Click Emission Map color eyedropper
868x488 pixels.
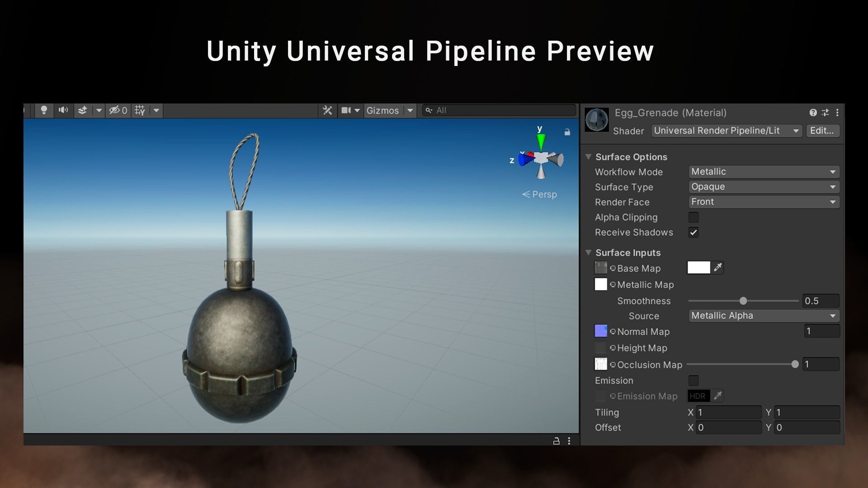click(717, 396)
